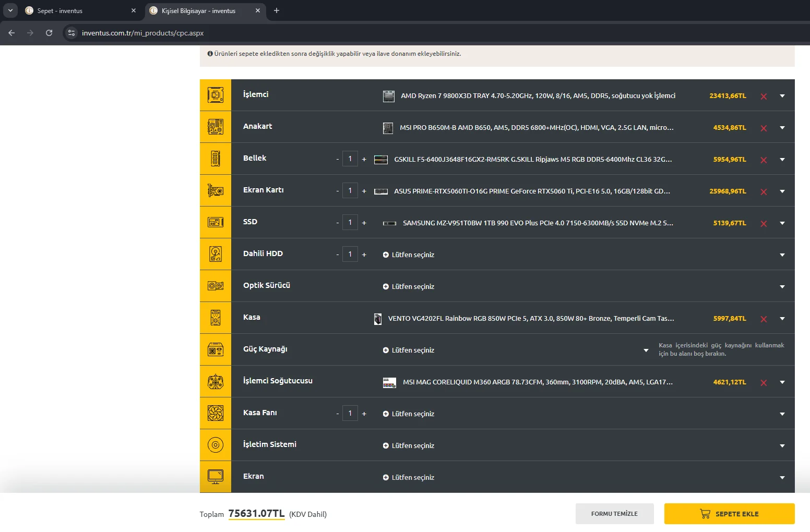Increase Dahili HDD quantity with plus

tap(364, 255)
